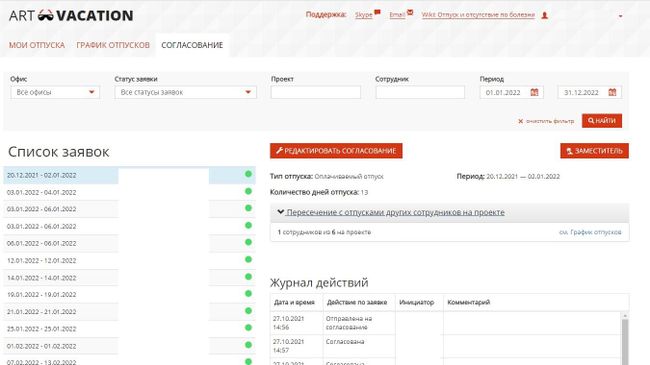Click the очистить фильтр link
This screenshot has height=365, width=650.
(546, 121)
